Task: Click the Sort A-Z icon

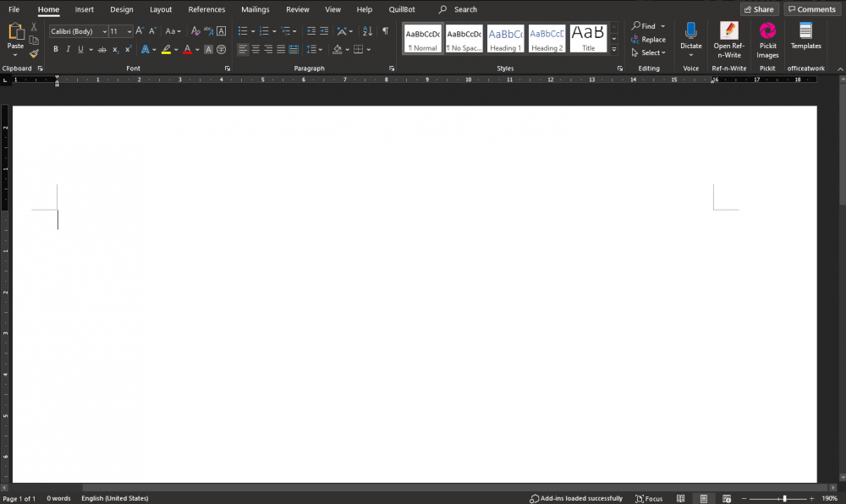Action: [x=366, y=31]
